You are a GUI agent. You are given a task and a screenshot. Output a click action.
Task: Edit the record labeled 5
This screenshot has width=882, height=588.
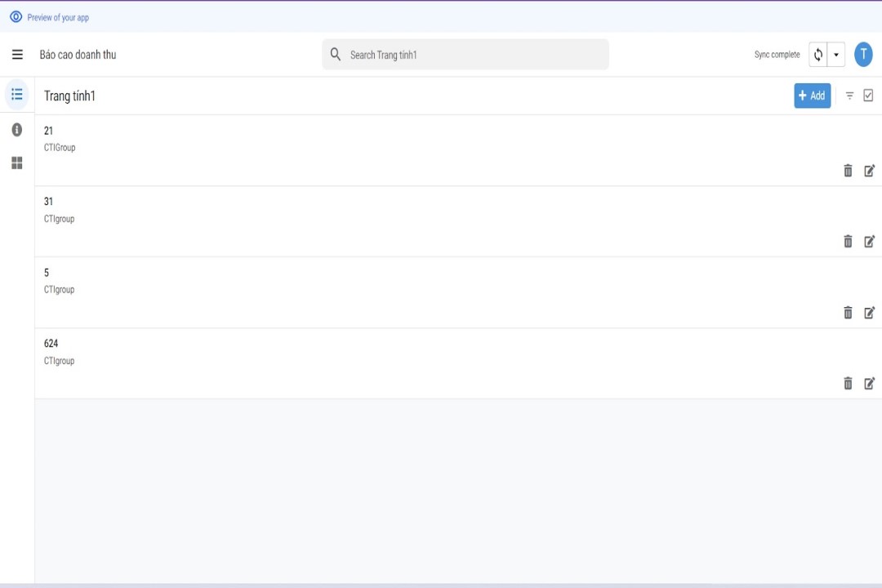(869, 312)
